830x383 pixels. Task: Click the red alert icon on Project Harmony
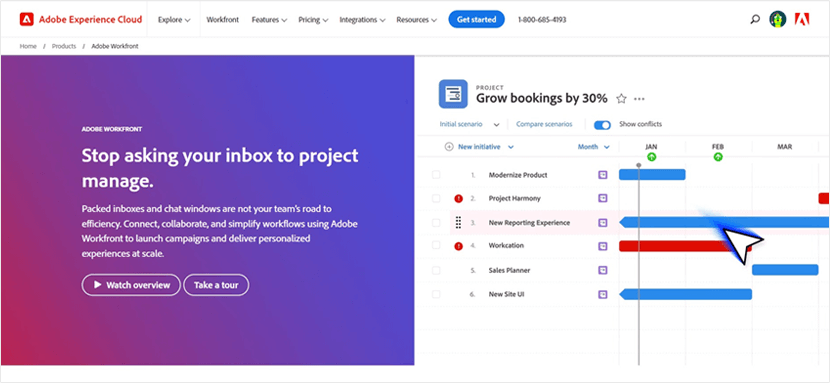click(x=458, y=199)
